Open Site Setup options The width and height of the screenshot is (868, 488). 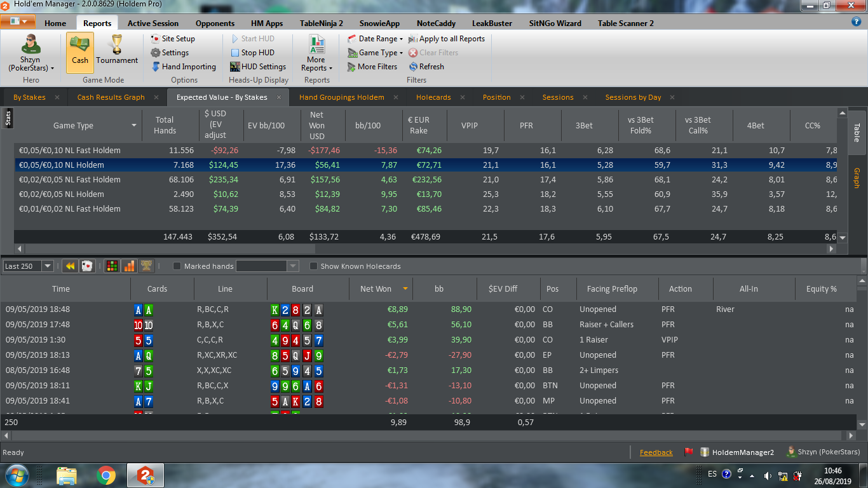173,39
